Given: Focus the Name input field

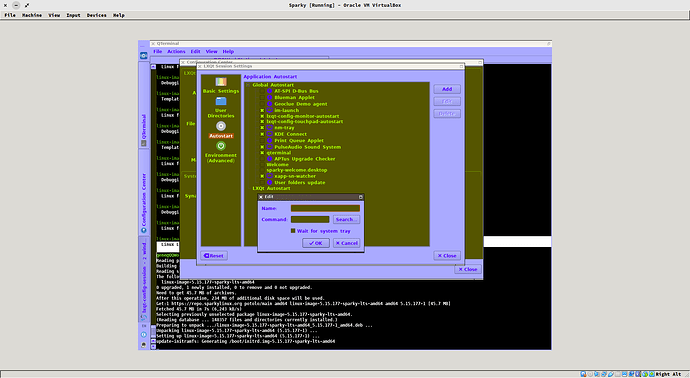Looking at the screenshot, I should point(325,208).
